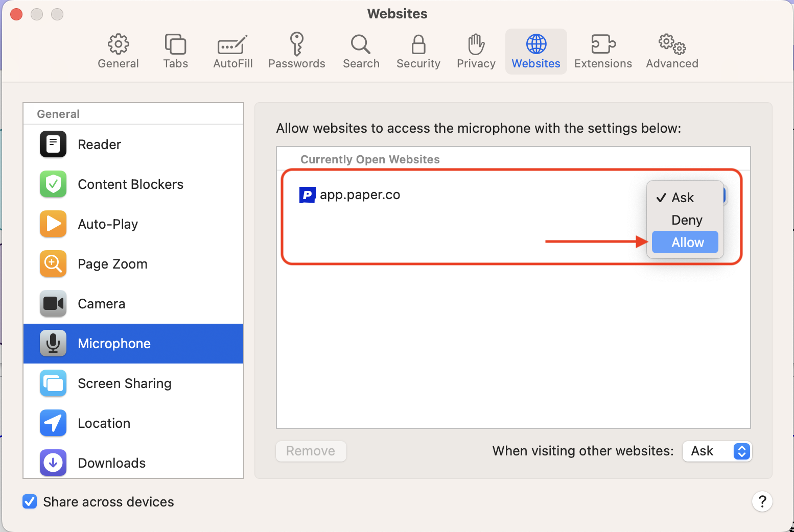Select the Tabs preferences tab
The image size is (794, 532).
click(x=175, y=51)
